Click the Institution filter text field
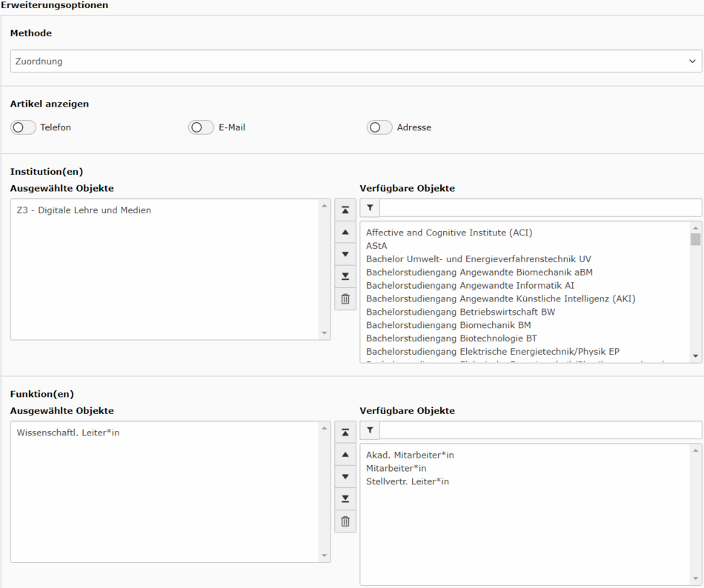The height and width of the screenshot is (588, 704). pos(540,208)
